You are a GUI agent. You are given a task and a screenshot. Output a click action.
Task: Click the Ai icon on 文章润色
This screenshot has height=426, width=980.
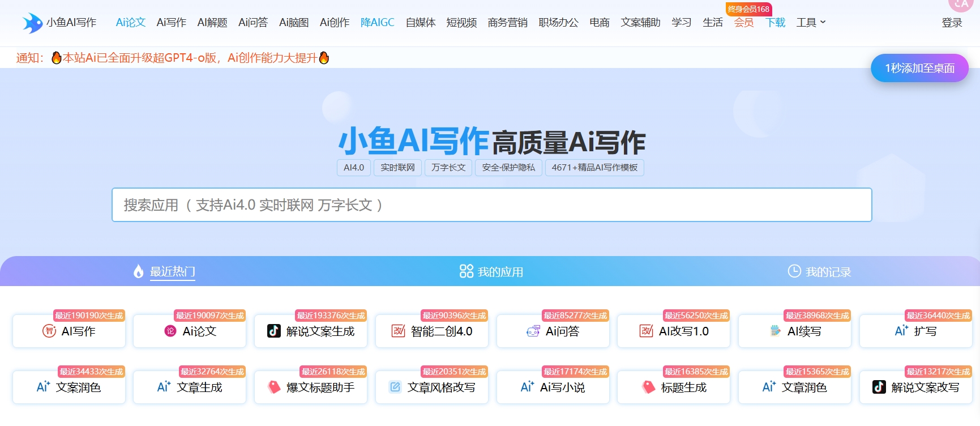click(769, 386)
